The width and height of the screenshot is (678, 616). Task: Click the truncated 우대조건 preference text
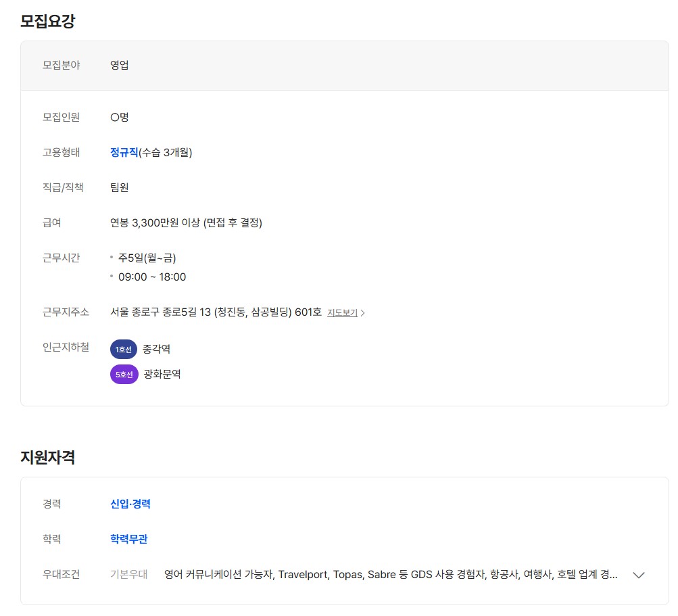point(390,575)
